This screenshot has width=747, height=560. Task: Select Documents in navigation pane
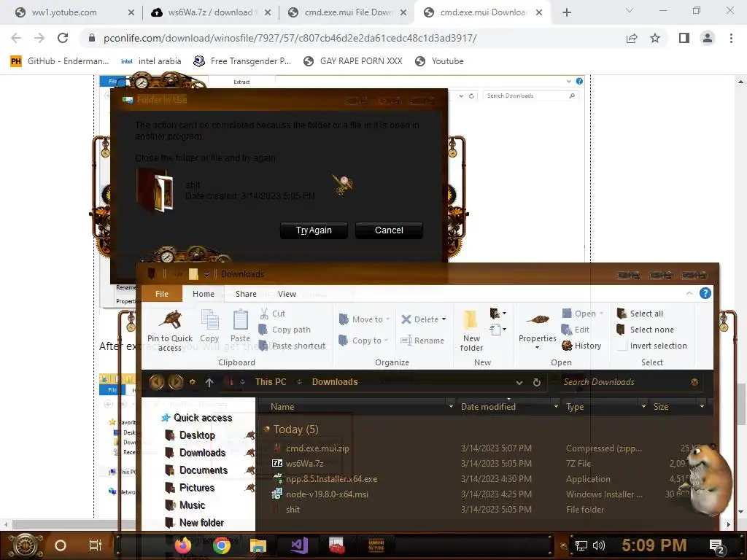click(x=196, y=470)
